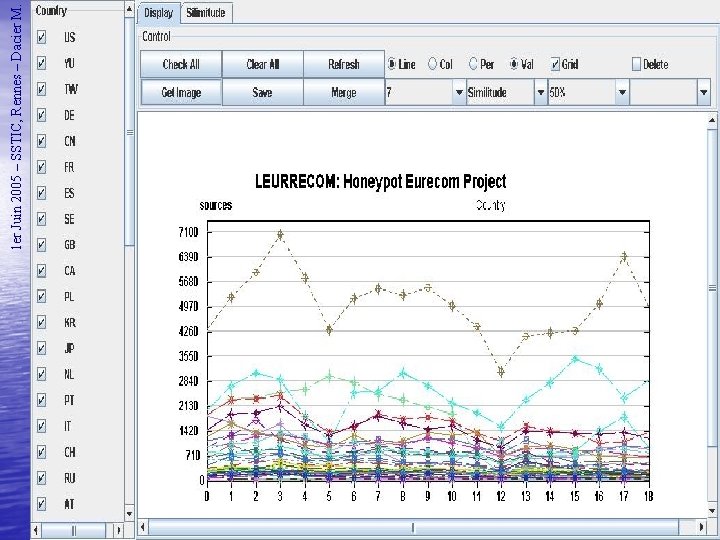Select the Val radio button

(514, 64)
